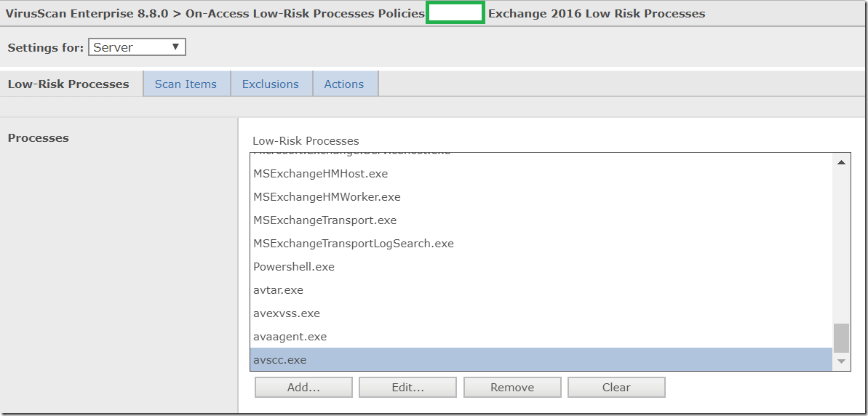Select avtar.exe process
This screenshot has width=868, height=416.
[541, 290]
